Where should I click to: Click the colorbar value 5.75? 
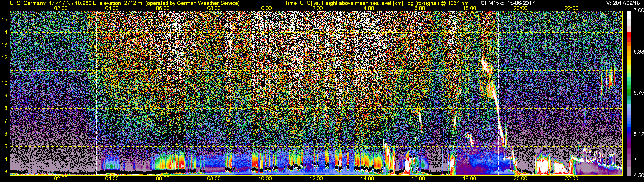click(x=639, y=93)
